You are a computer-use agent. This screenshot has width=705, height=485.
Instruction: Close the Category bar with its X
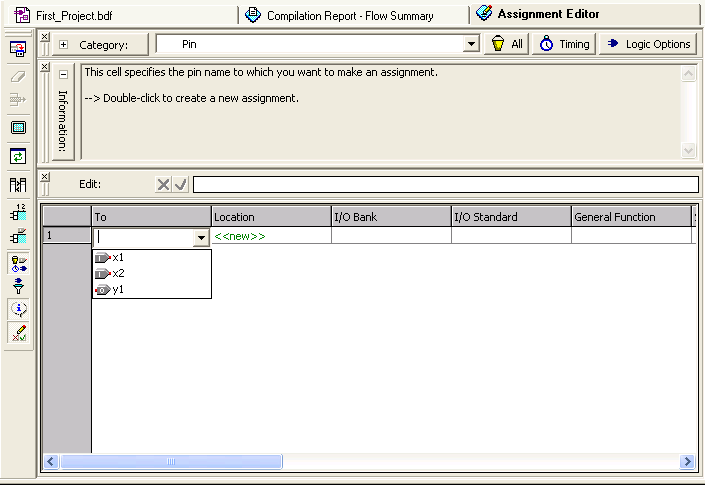44,37
